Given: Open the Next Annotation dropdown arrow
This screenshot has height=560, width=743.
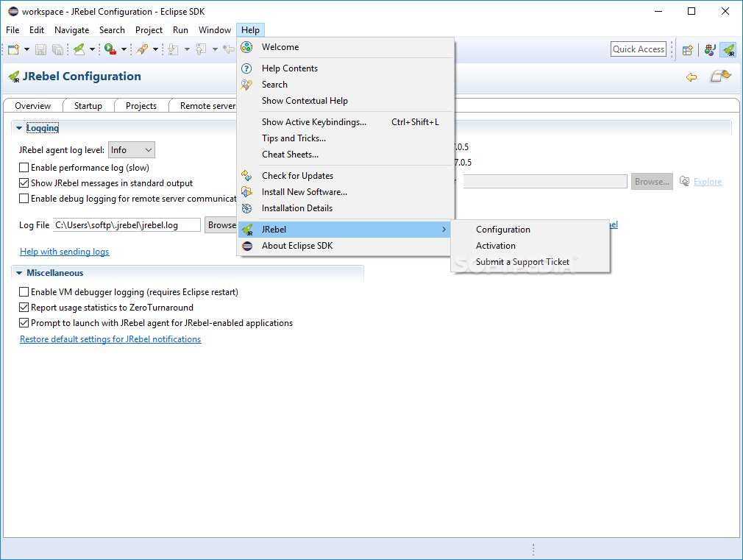Looking at the screenshot, I should tap(187, 49).
